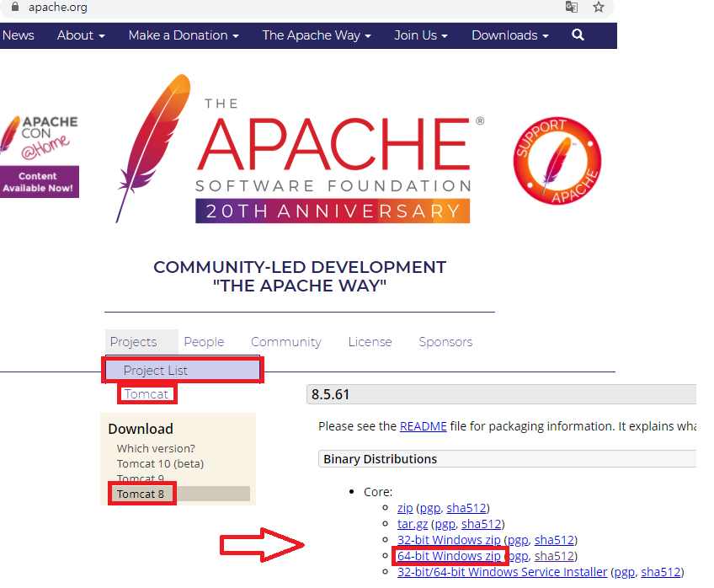Switch to the License tab
This screenshot has width=714, height=588.
point(370,341)
